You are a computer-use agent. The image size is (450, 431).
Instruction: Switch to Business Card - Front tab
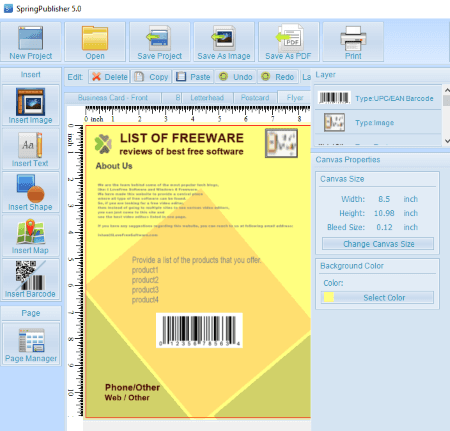113,98
